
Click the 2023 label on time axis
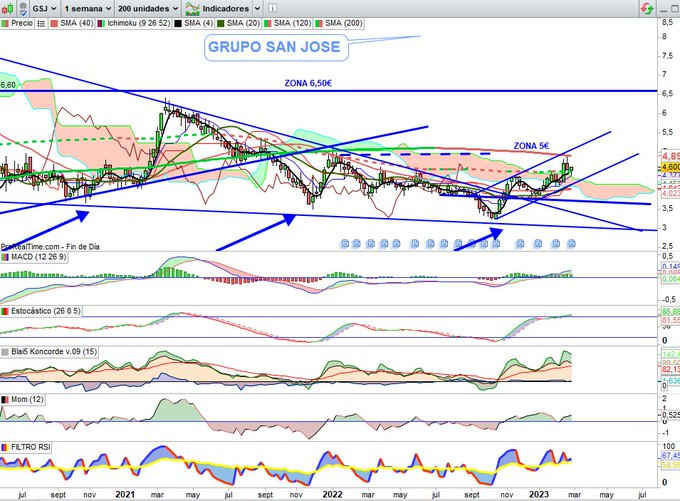click(x=539, y=494)
